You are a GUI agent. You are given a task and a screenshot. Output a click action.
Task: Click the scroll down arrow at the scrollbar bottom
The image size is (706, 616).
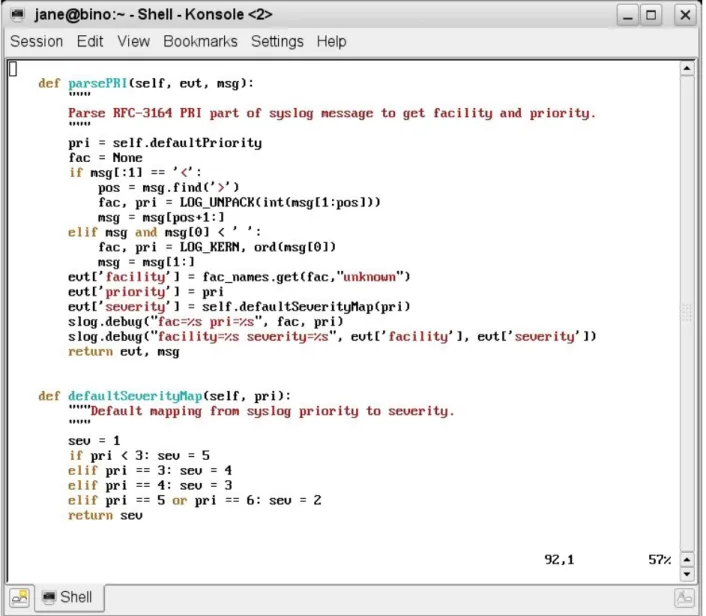point(687,574)
